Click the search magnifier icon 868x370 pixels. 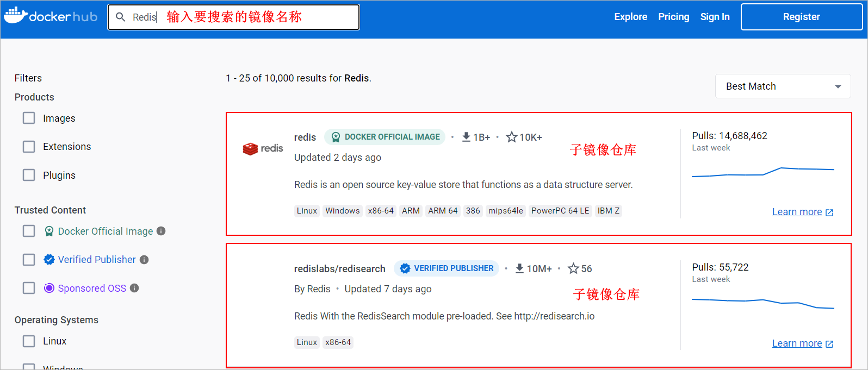point(121,17)
